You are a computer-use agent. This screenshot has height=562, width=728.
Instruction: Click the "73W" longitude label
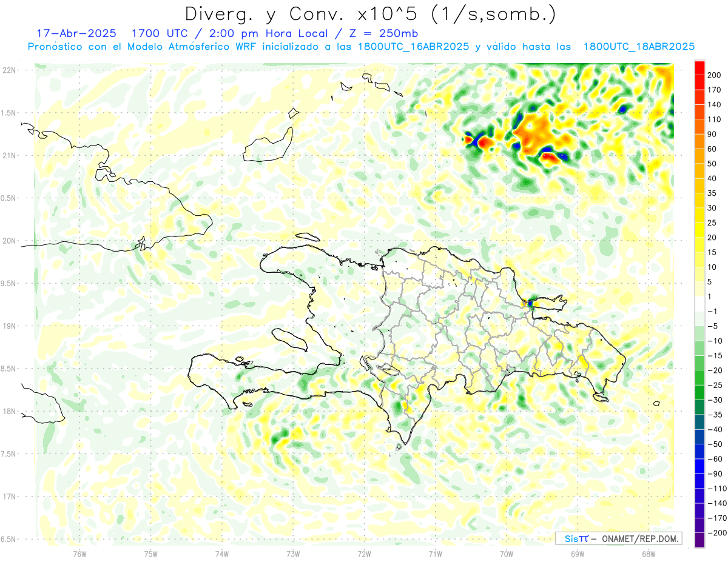pos(293,554)
